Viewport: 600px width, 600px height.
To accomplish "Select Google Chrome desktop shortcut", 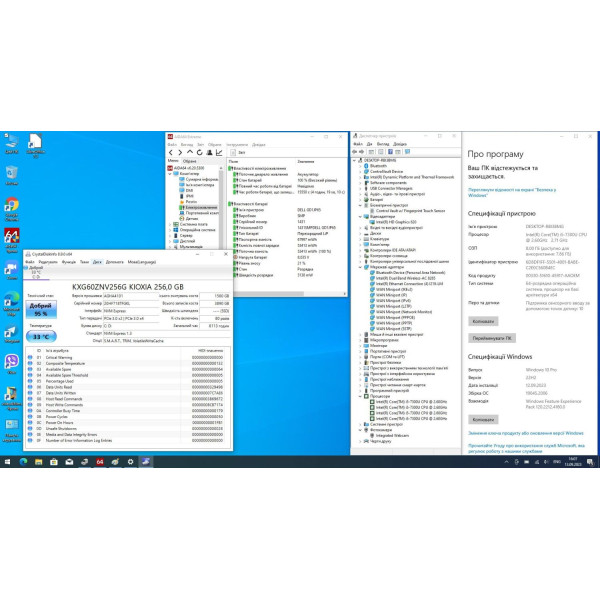I will 11,209.
